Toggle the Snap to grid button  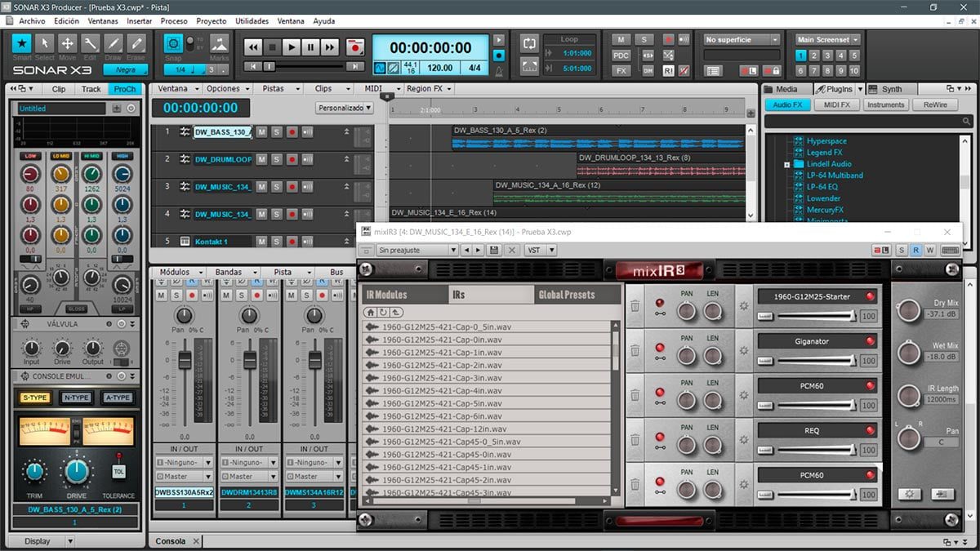[x=173, y=43]
